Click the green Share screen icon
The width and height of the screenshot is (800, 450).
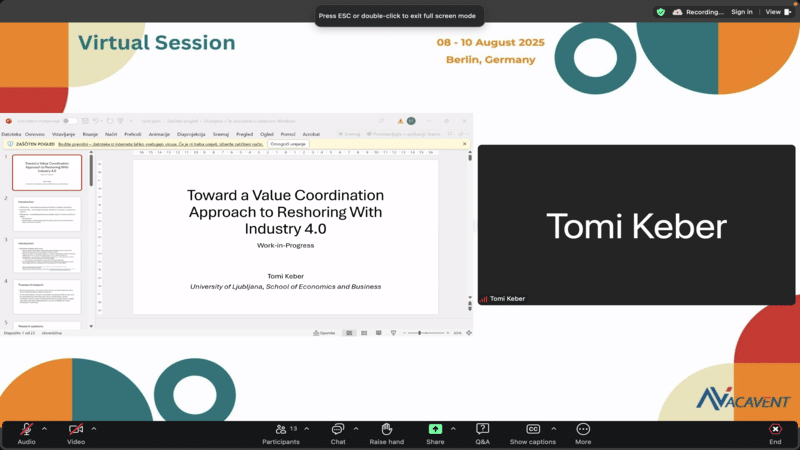click(x=435, y=429)
